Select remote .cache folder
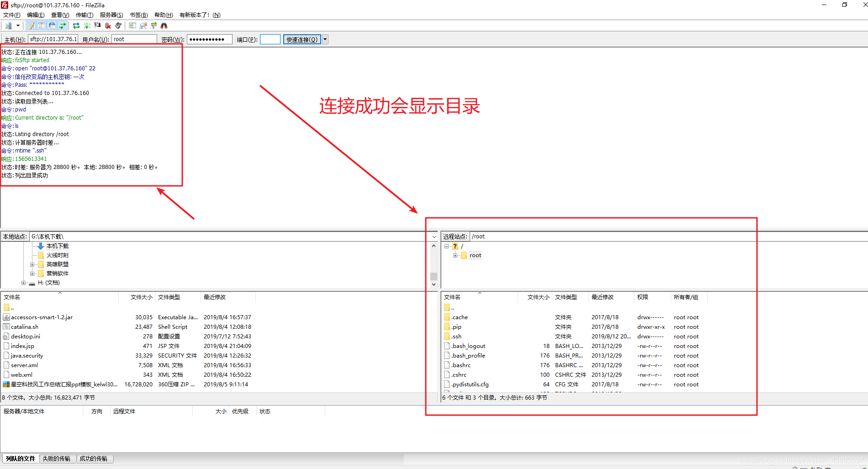This screenshot has width=868, height=469. click(x=460, y=317)
